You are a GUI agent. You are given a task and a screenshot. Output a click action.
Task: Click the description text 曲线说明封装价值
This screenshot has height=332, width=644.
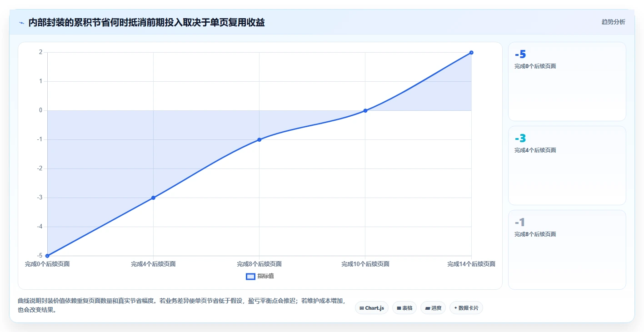click(182, 305)
